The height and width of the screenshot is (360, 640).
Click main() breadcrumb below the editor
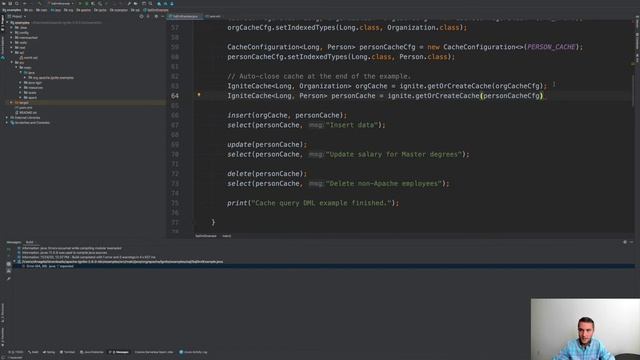[x=227, y=236]
